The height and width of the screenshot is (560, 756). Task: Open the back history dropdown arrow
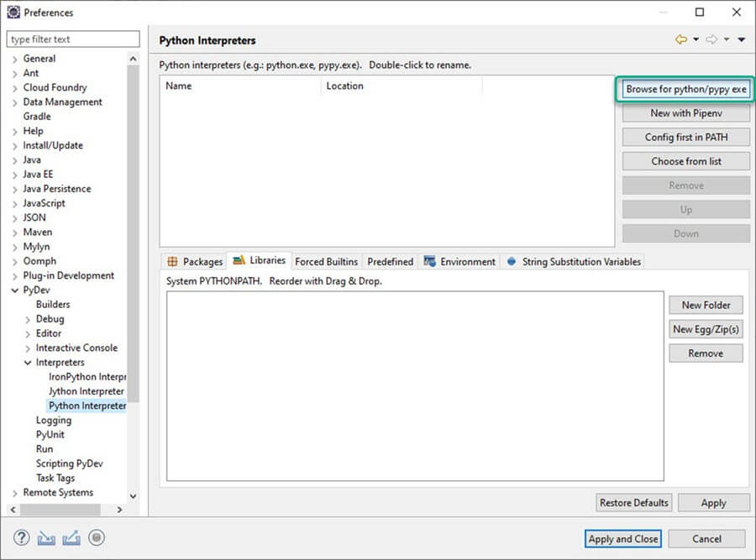[696, 40]
